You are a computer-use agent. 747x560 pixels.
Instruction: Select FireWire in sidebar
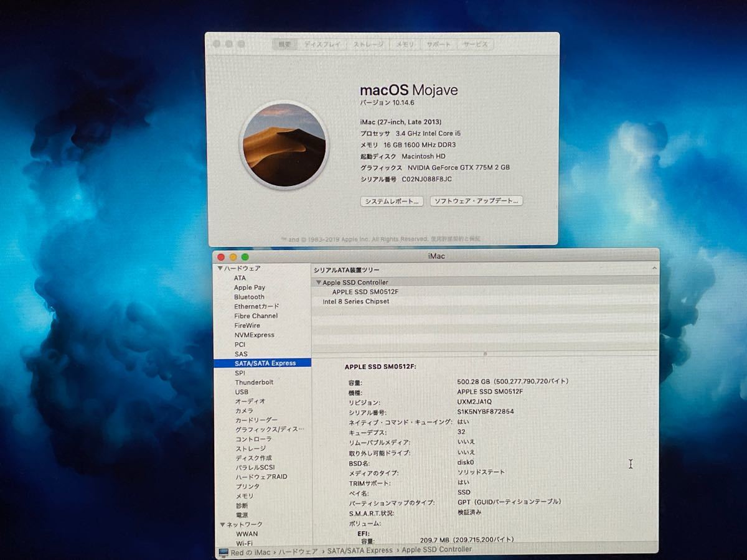point(247,325)
